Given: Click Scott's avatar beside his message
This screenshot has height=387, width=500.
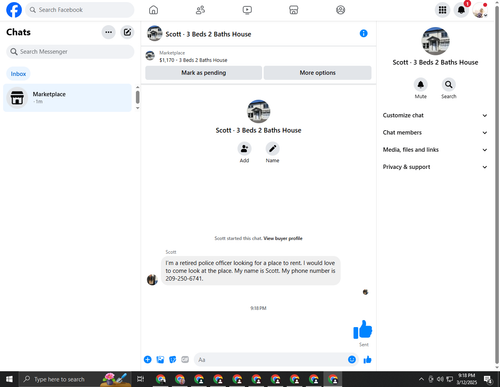Looking at the screenshot, I should click(152, 280).
